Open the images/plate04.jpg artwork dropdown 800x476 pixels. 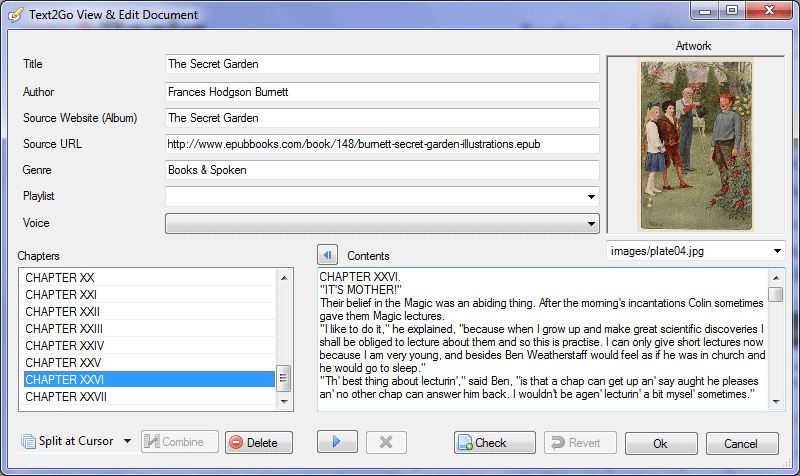coord(777,251)
